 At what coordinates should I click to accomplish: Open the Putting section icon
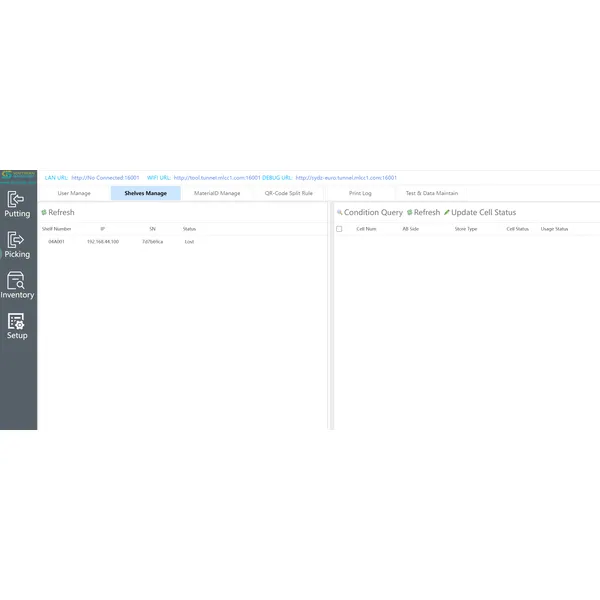(17, 200)
